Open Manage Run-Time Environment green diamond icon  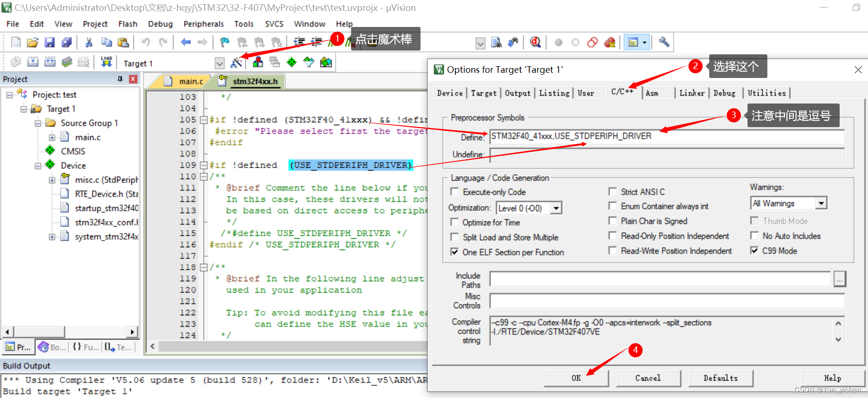[x=292, y=62]
